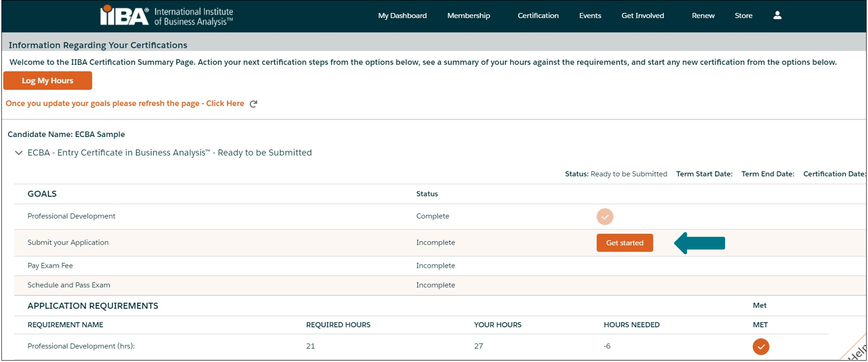Click Incomplete status of Schedule and Pass Exam
Image resolution: width=868 pixels, height=362 pixels.
point(436,285)
